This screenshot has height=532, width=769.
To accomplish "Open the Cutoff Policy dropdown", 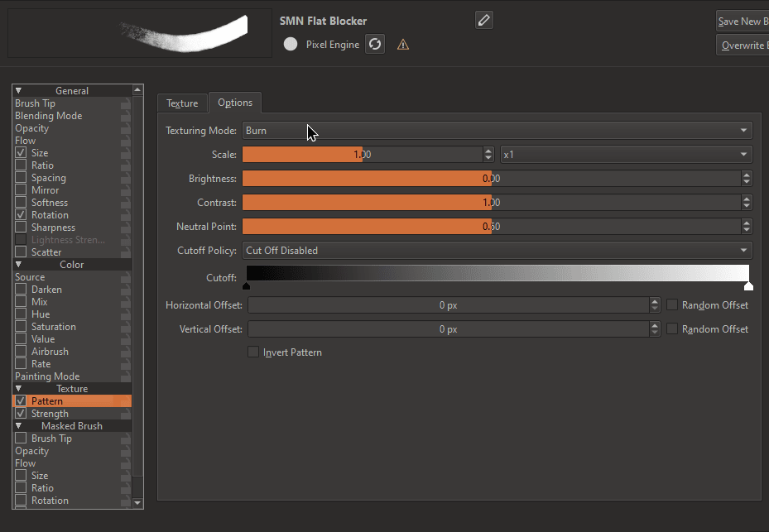I will [x=497, y=251].
